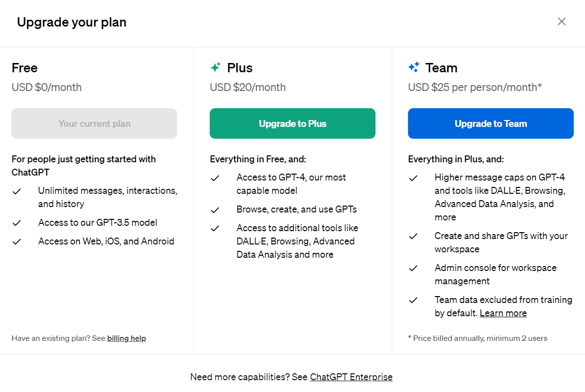Close the Upgrade your plan dialog
Screen dimensions: 585x392
(x=561, y=22)
